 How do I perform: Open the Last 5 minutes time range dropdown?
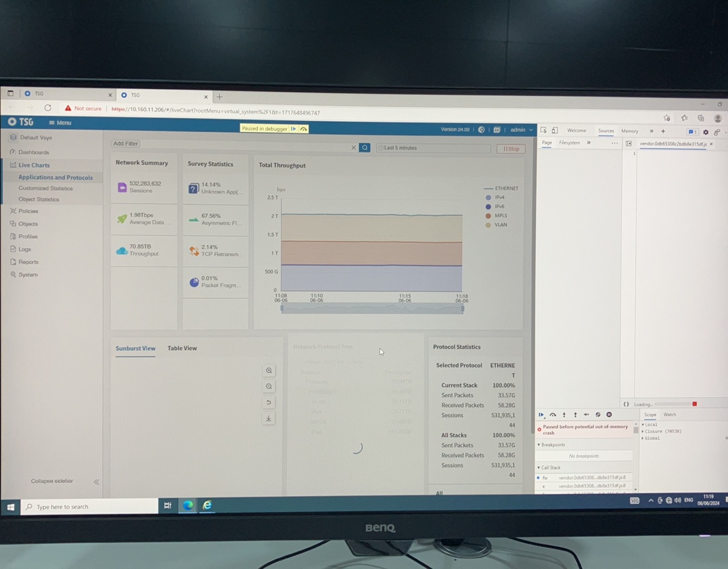tap(433, 148)
